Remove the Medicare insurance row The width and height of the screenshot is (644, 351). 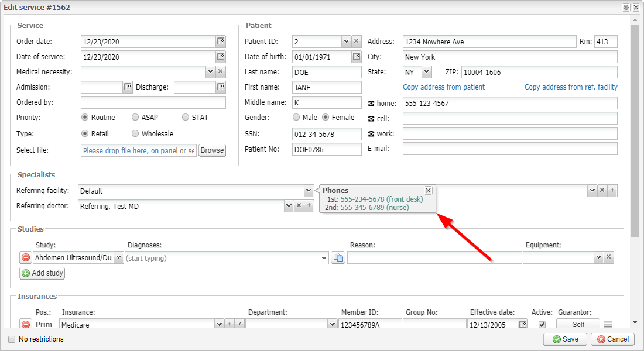(25, 324)
